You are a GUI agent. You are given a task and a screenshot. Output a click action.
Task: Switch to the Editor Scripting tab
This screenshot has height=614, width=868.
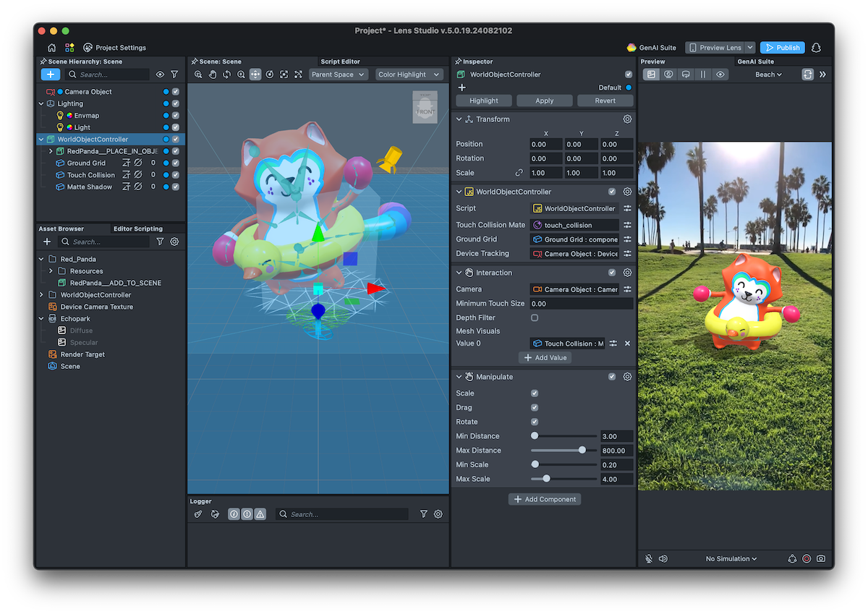pos(138,229)
